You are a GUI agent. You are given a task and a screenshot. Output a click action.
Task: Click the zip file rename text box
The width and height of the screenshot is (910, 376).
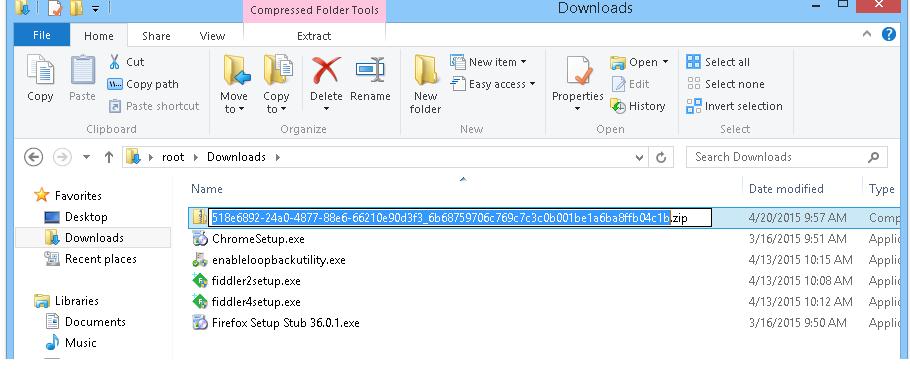pyautogui.click(x=460, y=218)
